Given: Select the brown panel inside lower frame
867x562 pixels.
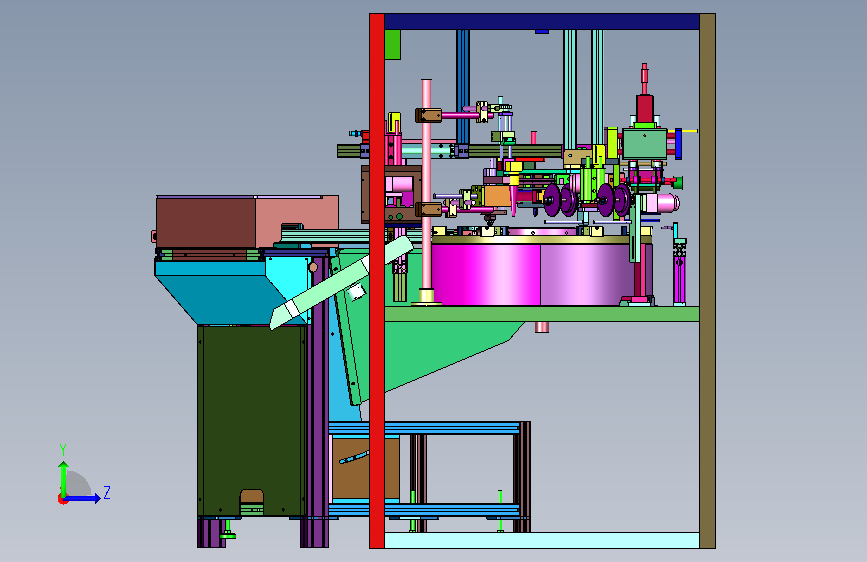Looking at the screenshot, I should point(365,468).
